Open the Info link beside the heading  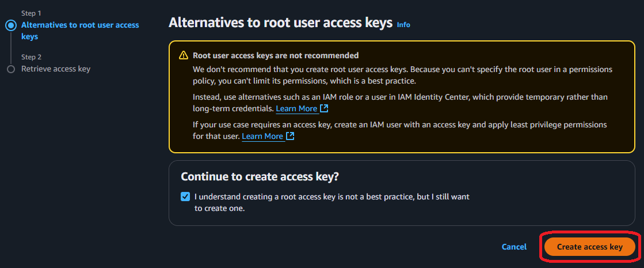tap(403, 25)
